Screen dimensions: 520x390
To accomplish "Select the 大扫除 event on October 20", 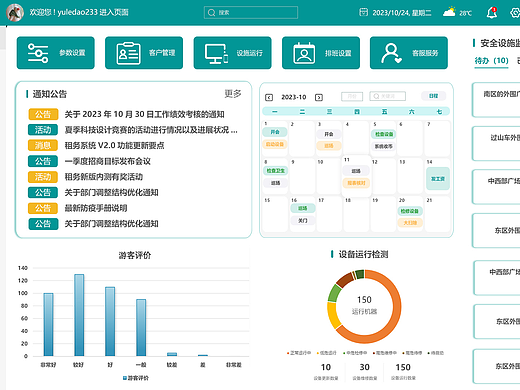I will tap(410, 223).
